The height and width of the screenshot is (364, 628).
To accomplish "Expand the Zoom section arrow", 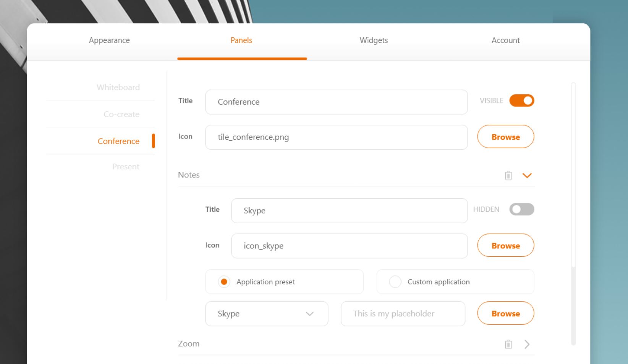I will point(527,344).
